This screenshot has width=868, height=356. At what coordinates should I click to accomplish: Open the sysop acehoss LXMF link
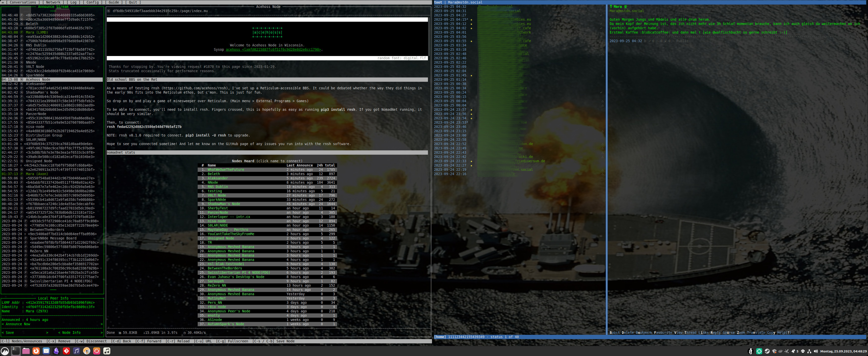coord(273,49)
